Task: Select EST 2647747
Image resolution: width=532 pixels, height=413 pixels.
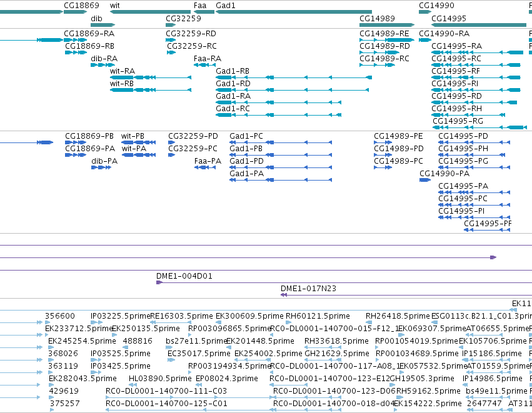Action: pos(484,404)
